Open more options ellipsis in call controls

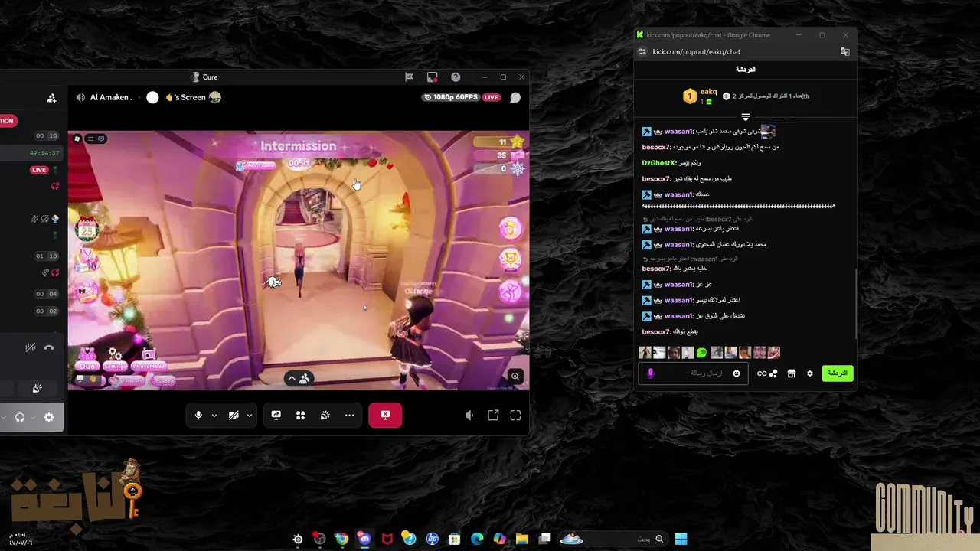[x=349, y=415]
